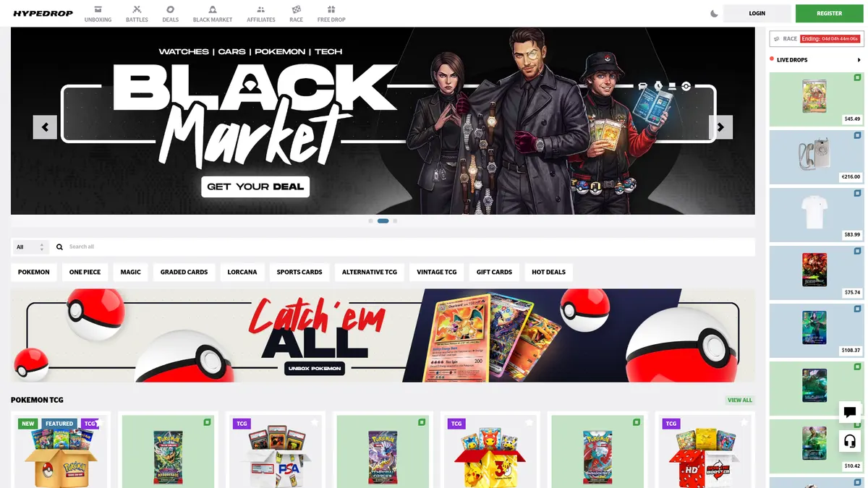868x488 pixels.
Task: Open the $45.49 live drop card
Action: coord(816,99)
